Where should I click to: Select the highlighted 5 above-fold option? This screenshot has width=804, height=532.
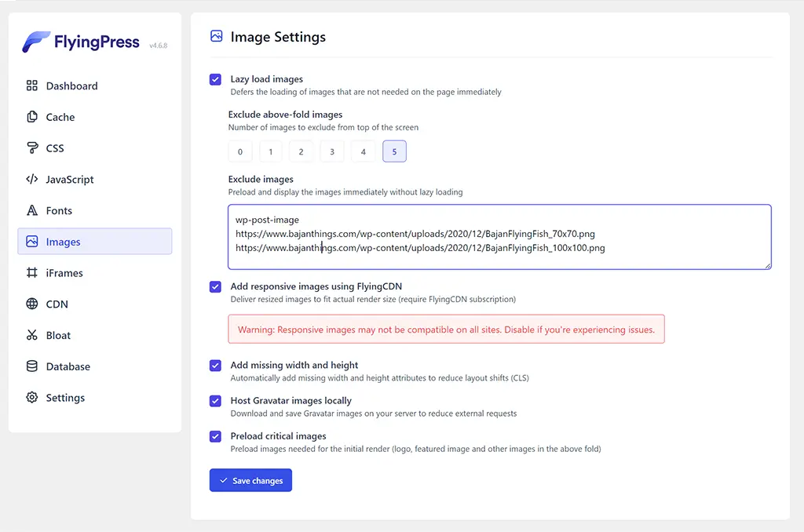[x=394, y=151]
